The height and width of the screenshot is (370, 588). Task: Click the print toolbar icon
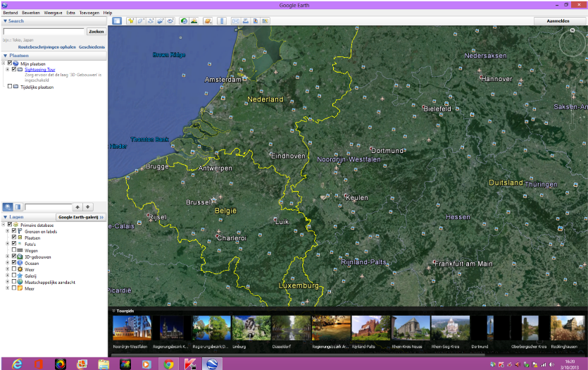coord(245,21)
